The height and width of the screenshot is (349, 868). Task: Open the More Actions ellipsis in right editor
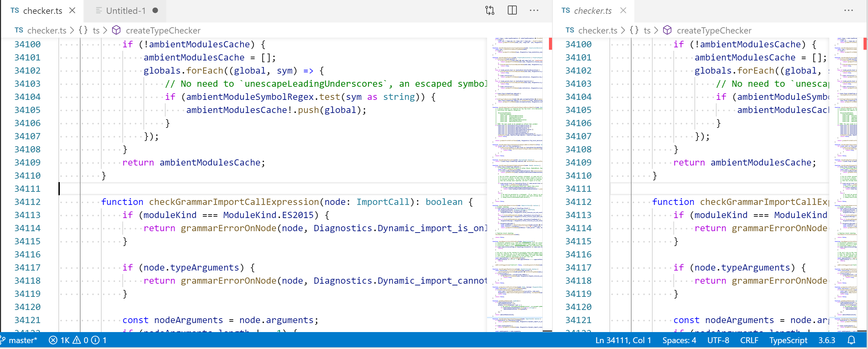[x=849, y=10]
